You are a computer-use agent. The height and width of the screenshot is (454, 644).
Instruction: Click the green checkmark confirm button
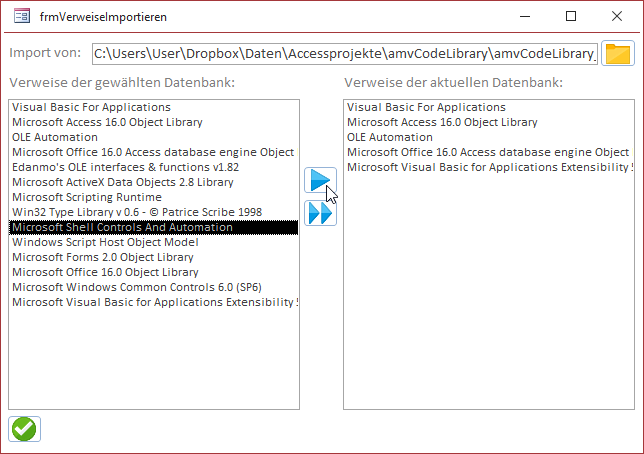click(x=24, y=428)
